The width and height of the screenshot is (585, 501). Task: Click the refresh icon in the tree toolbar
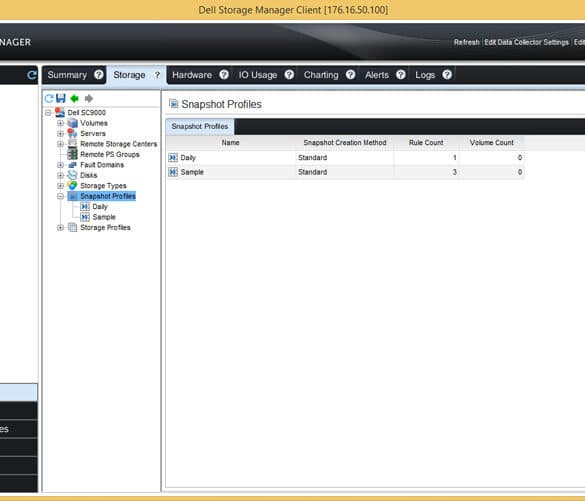49,98
